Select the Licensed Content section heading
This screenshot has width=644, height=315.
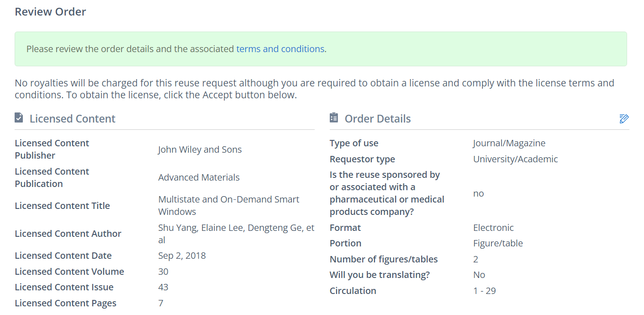tap(72, 119)
